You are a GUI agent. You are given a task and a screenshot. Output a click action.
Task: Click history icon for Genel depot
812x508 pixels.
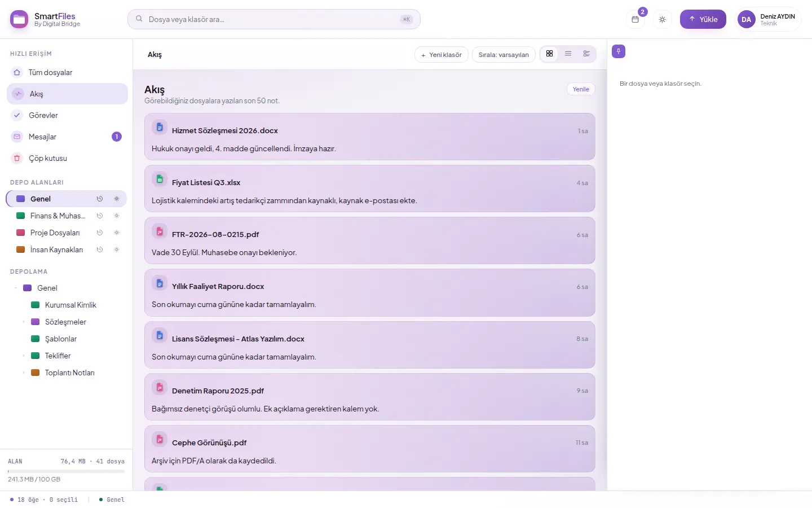pyautogui.click(x=100, y=199)
